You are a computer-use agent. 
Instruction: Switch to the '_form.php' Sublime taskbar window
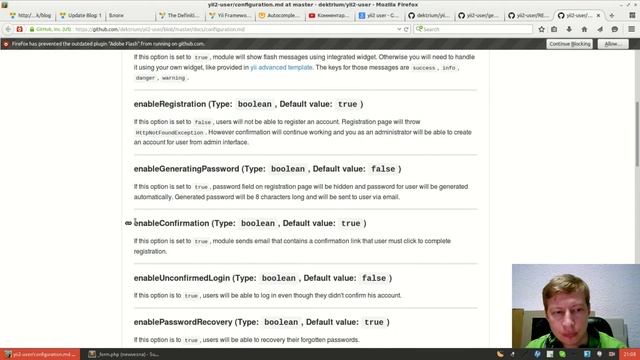click(124, 354)
